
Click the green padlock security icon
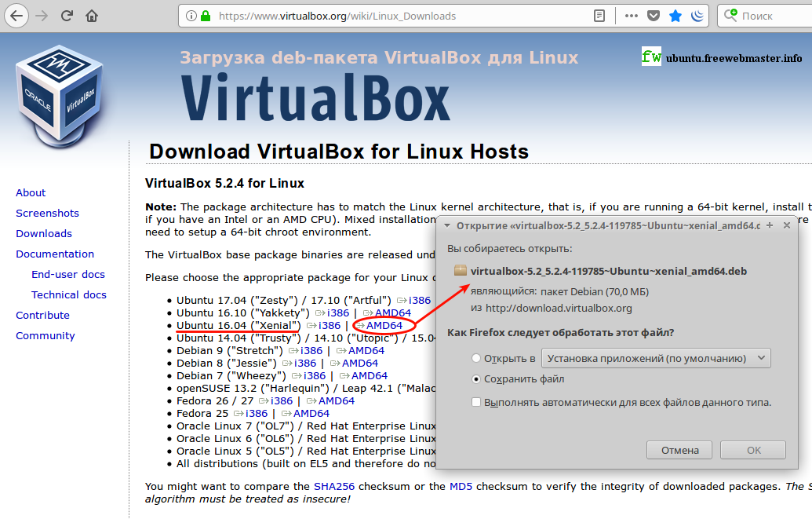coord(206,16)
